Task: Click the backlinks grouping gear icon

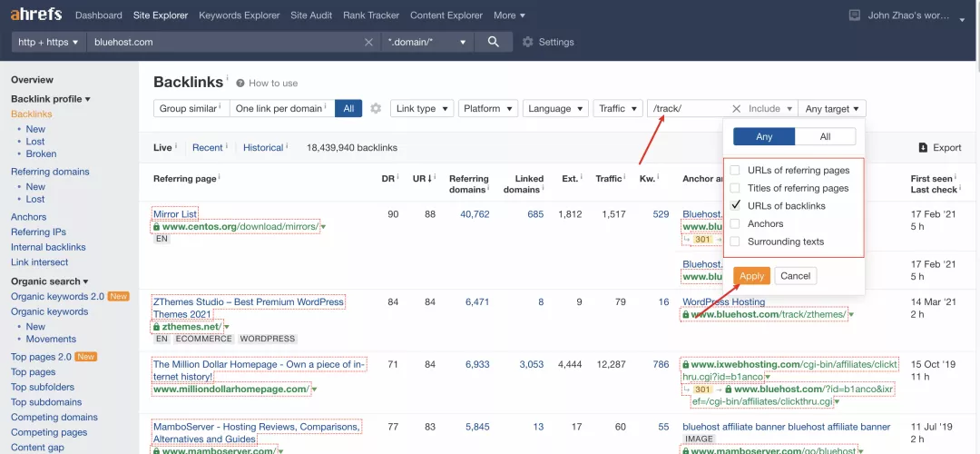Action: pos(376,108)
